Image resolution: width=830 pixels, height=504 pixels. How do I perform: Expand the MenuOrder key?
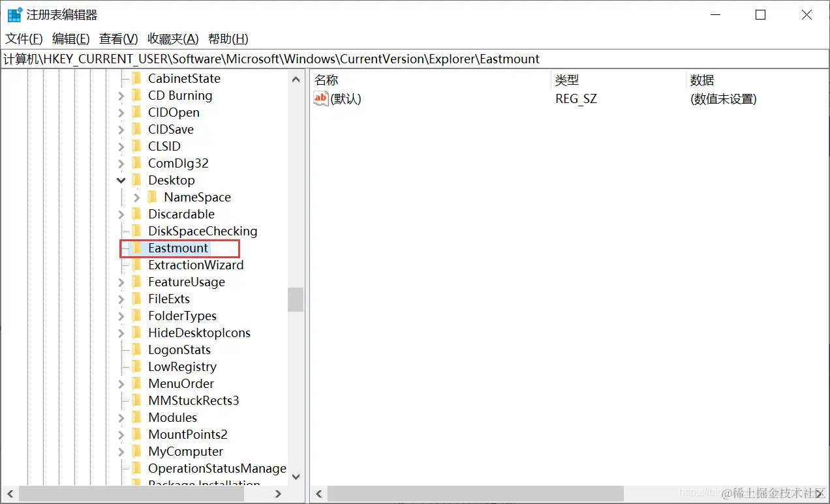pos(121,384)
